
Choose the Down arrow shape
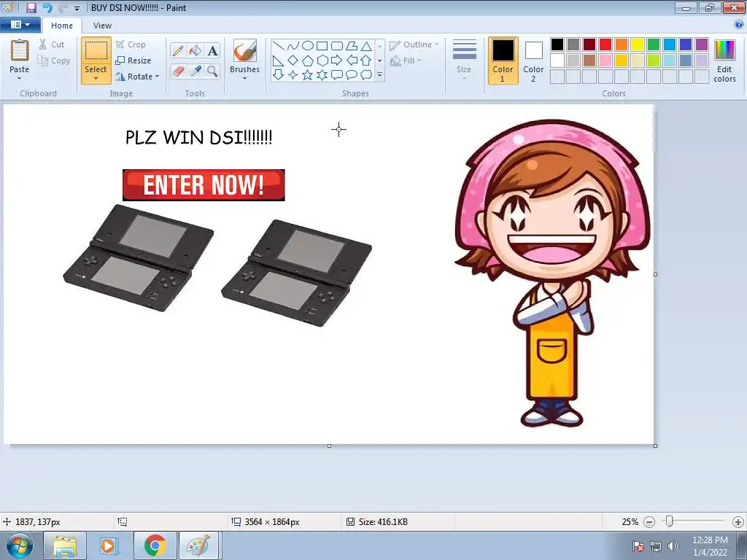pos(278,75)
